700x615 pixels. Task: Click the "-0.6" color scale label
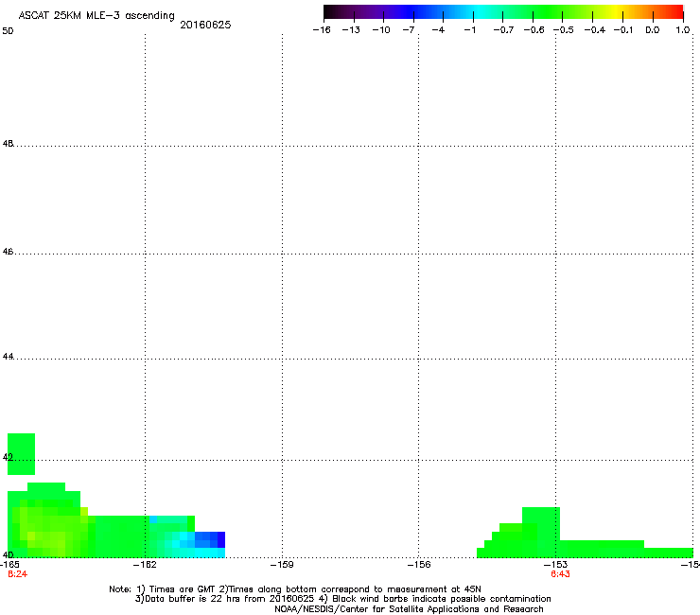pos(534,30)
